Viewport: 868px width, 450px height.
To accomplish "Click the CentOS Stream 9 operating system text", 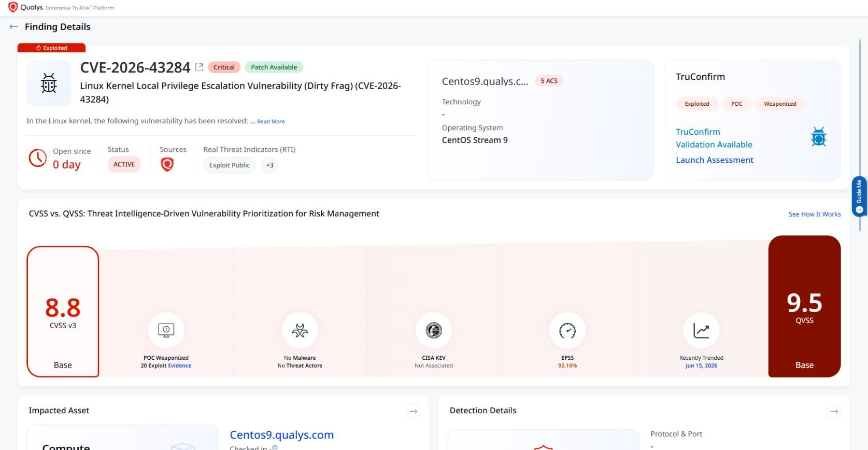I will [475, 140].
